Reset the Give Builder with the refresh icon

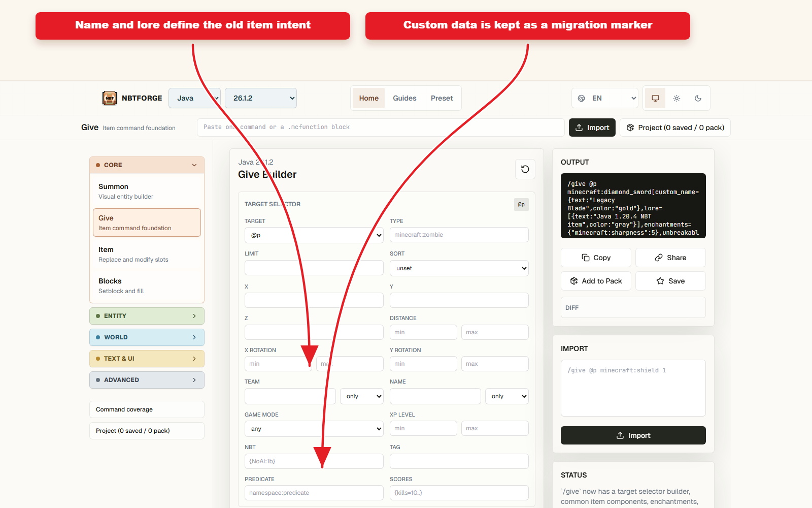pyautogui.click(x=525, y=169)
